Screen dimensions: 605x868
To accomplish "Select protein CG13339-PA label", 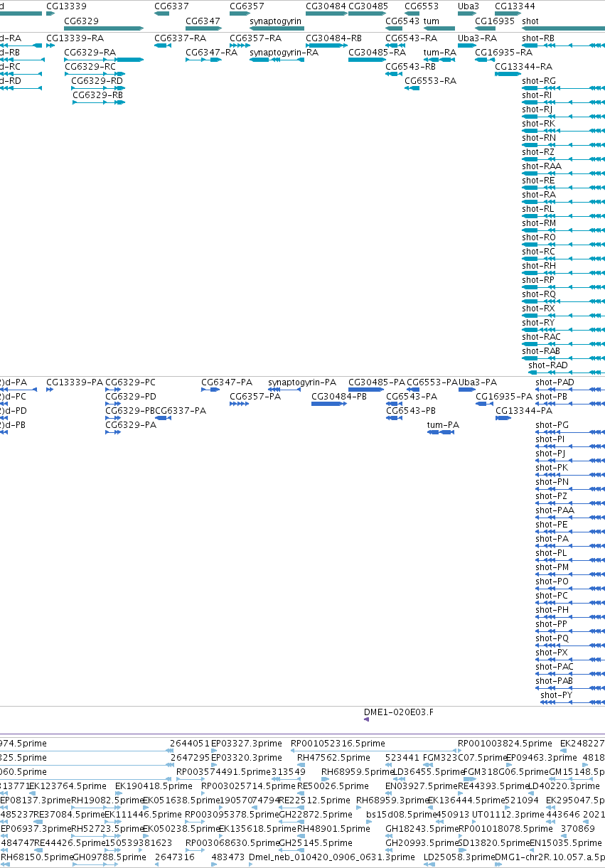I will pyautogui.click(x=75, y=382).
